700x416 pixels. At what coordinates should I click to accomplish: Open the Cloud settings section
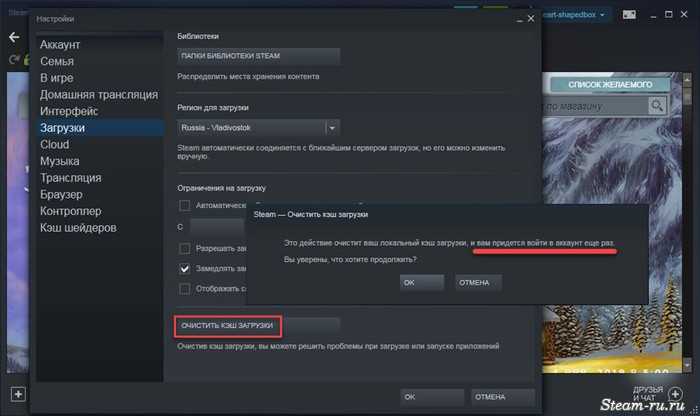[99, 145]
